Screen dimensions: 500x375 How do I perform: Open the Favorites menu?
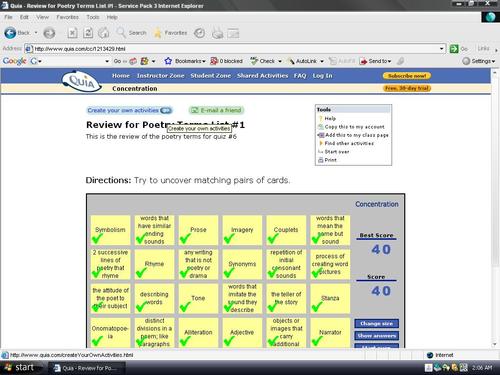click(67, 17)
